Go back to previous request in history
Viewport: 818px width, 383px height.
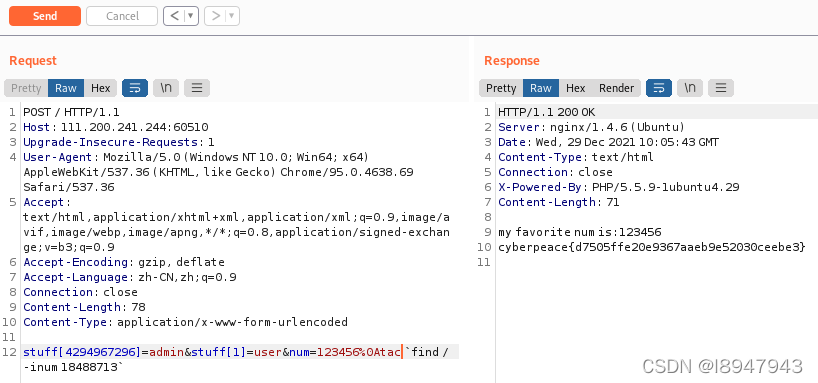click(x=175, y=16)
